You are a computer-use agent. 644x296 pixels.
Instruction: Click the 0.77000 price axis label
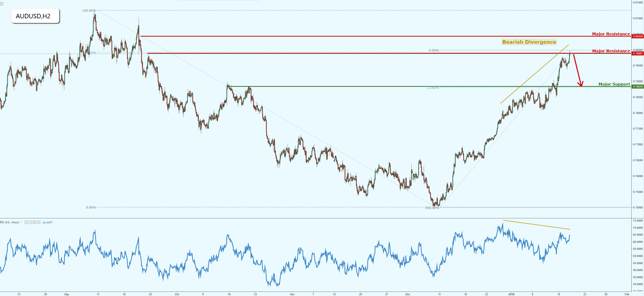(638, 144)
